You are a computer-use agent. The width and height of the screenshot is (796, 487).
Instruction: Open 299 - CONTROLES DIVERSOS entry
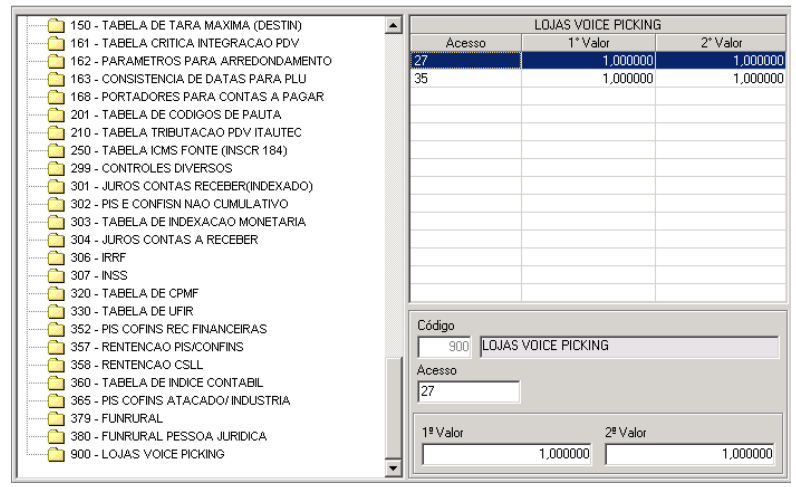click(151, 168)
